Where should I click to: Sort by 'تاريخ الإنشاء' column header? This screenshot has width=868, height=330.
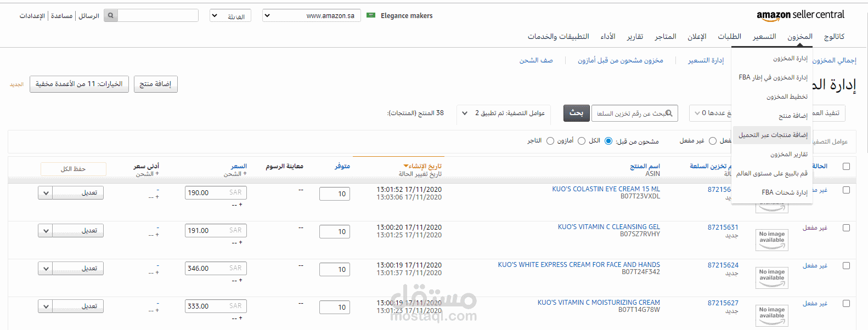422,166
